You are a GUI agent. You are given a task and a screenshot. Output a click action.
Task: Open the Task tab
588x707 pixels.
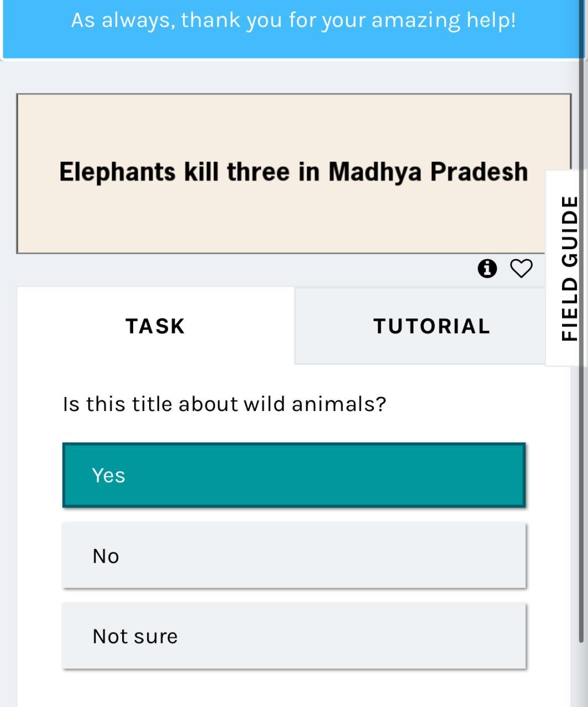[155, 326]
